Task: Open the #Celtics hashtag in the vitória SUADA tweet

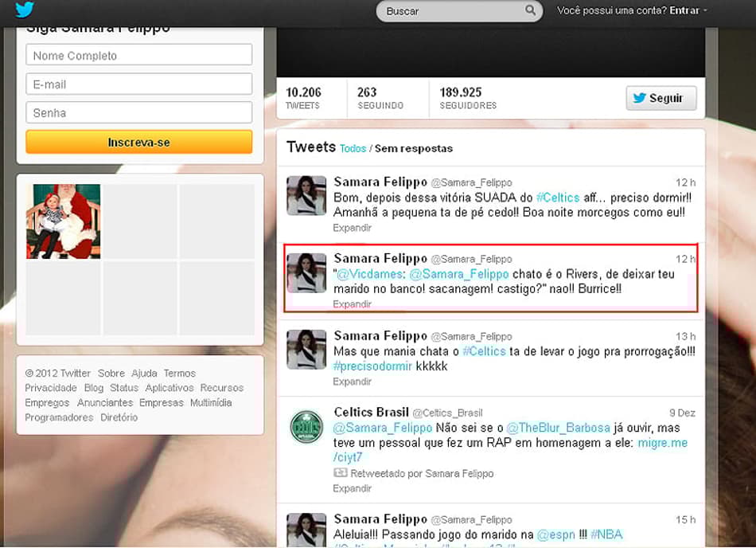Action: (x=558, y=198)
